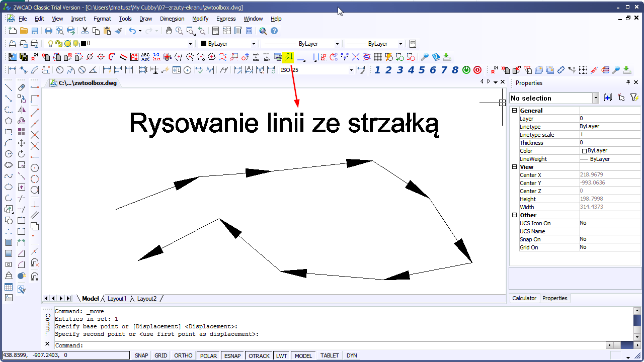Click the Print icon
644x362 pixels.
click(x=48, y=31)
